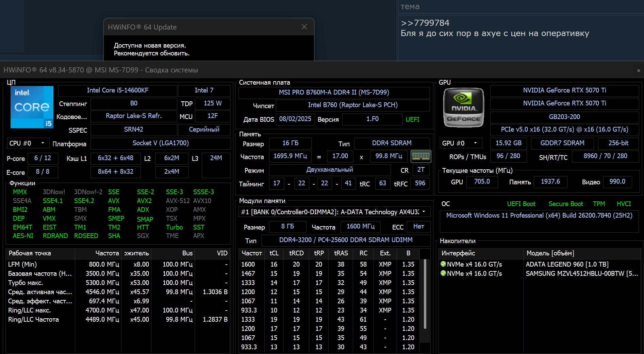This screenshot has width=644, height=354.
Task: Click the >>7799784 reply link in forum post
Action: pyautogui.click(x=425, y=23)
